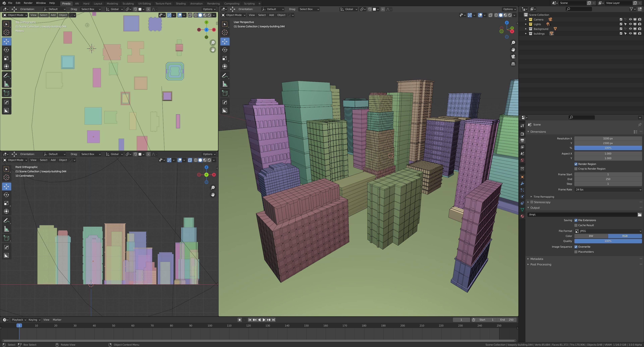The image size is (644, 347).
Task: Adjust JPEG Quality slider
Action: (608, 241)
